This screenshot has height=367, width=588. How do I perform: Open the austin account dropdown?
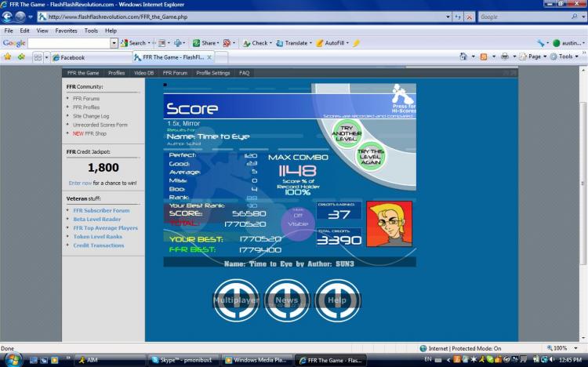point(568,43)
